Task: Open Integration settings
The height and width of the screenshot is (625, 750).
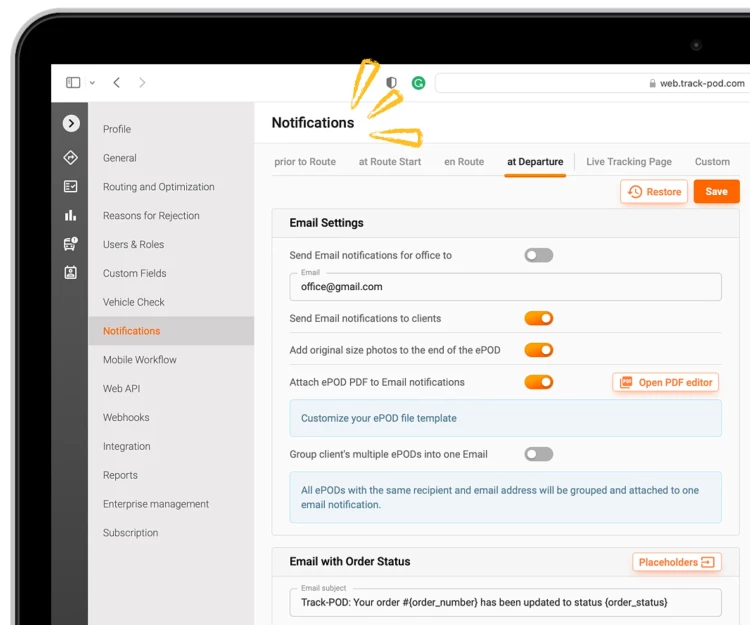Action: 126,446
